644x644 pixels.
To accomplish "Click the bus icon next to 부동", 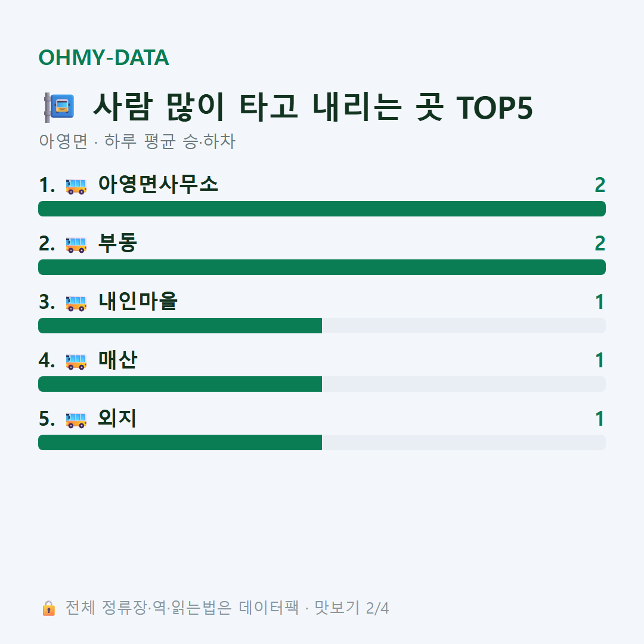I will (x=76, y=244).
